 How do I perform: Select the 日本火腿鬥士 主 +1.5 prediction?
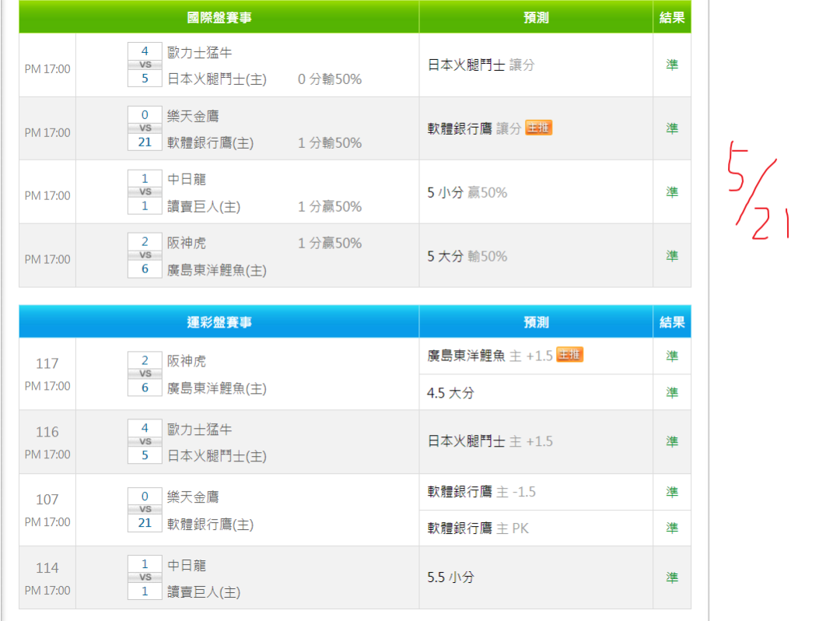(490, 441)
